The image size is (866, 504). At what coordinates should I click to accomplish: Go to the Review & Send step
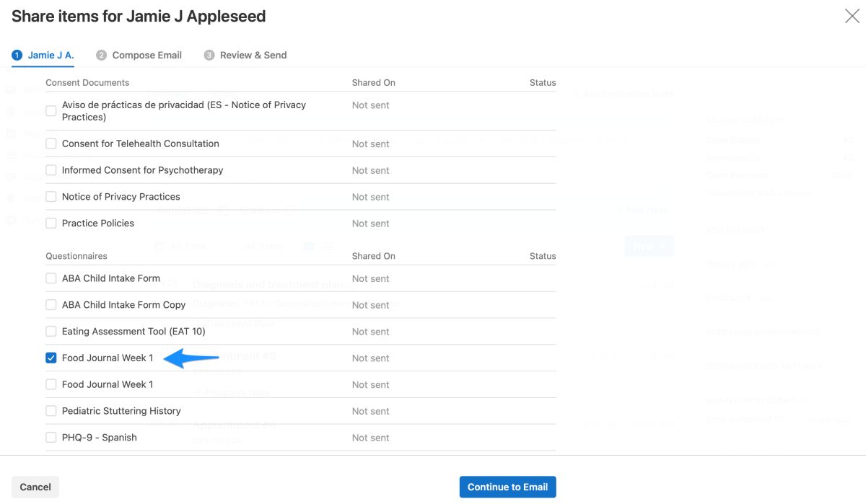pyautogui.click(x=245, y=55)
